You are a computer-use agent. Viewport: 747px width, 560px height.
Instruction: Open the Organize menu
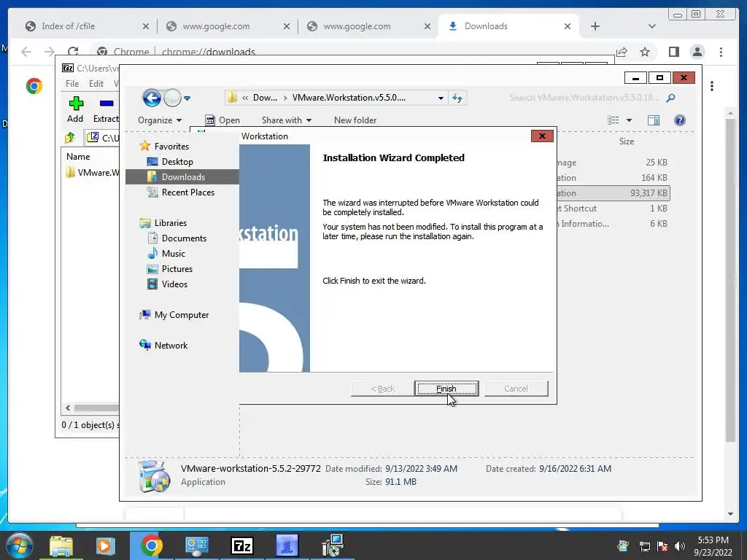pyautogui.click(x=160, y=120)
